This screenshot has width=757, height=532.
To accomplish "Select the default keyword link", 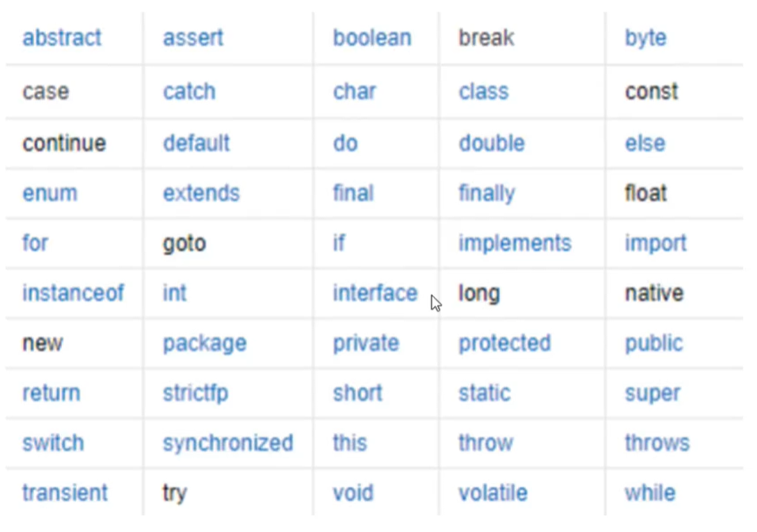I will pyautogui.click(x=196, y=143).
